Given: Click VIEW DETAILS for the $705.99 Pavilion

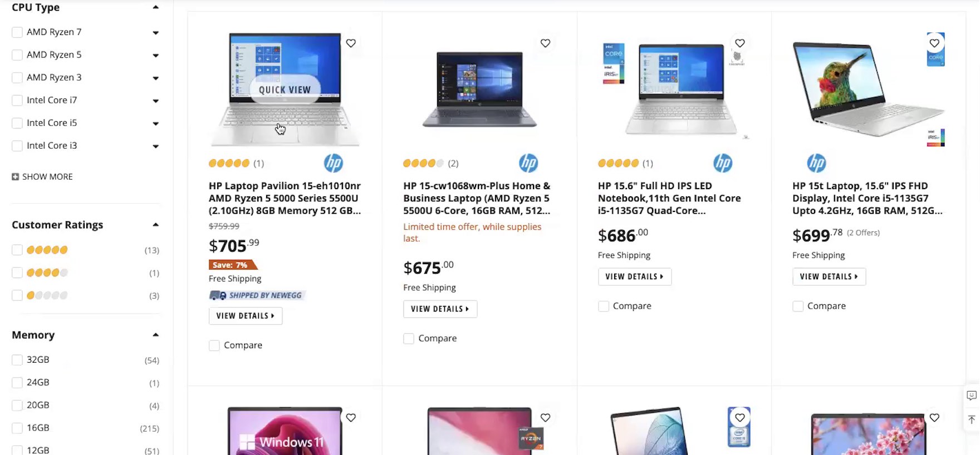Looking at the screenshot, I should point(246,315).
